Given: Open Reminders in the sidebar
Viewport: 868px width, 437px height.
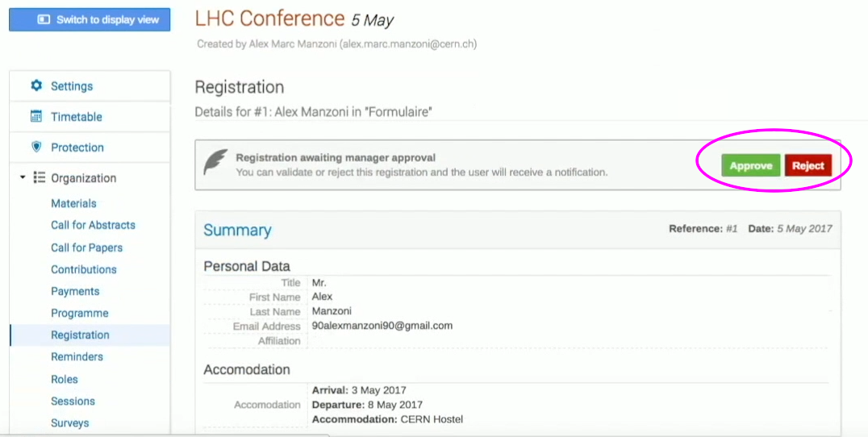Looking at the screenshot, I should click(77, 357).
